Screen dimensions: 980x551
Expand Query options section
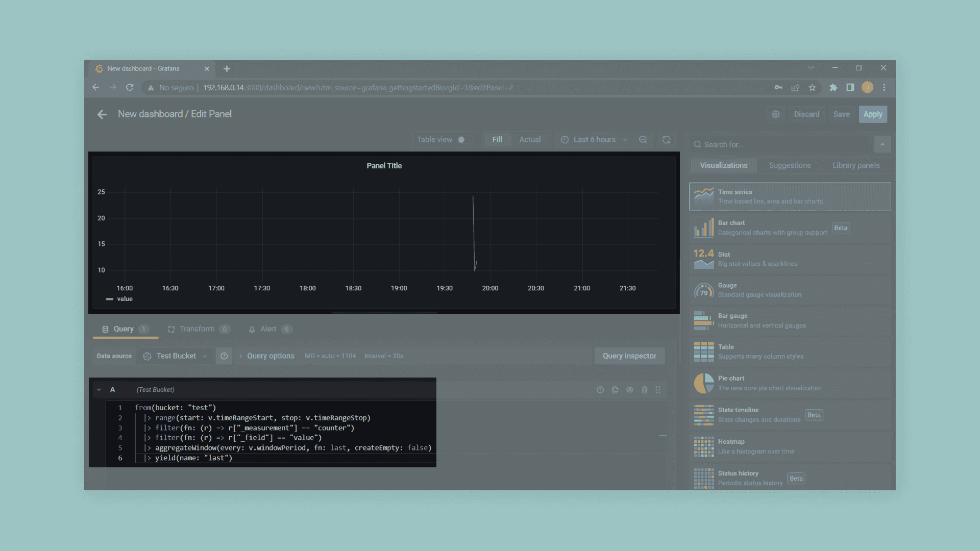(270, 356)
